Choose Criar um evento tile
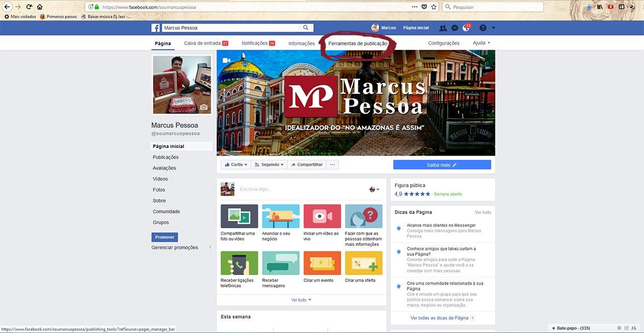Screen dimensions: 644x333 click(322, 267)
